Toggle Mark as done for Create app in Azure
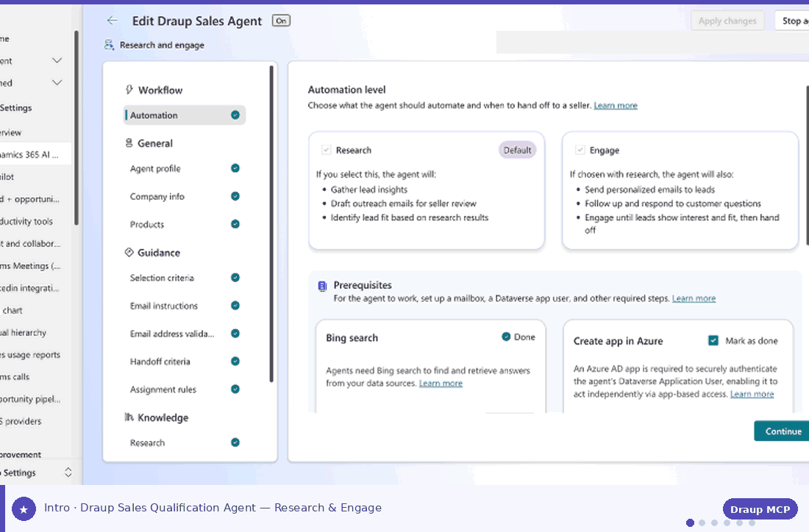Screen dimensions: 809x532 (713, 341)
